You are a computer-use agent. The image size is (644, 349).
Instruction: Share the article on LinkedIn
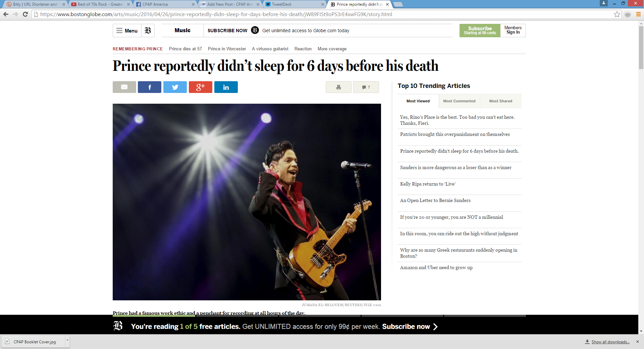(226, 87)
